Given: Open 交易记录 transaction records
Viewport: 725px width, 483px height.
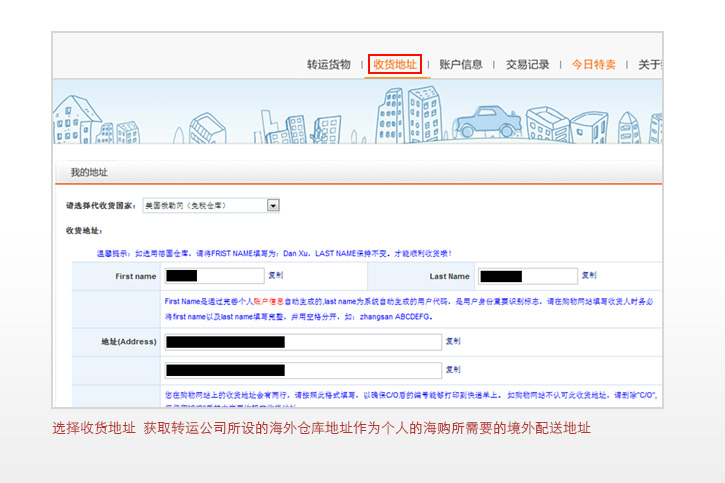Looking at the screenshot, I should [527, 65].
